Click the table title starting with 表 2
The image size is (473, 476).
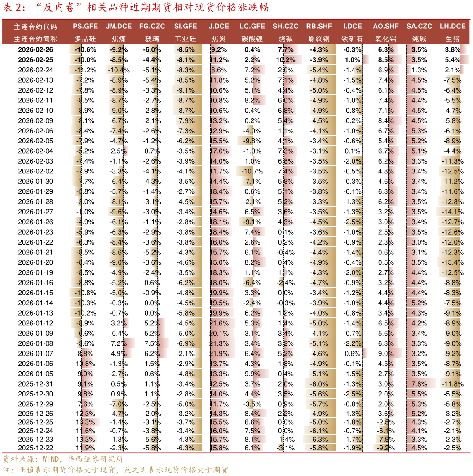coord(136,8)
